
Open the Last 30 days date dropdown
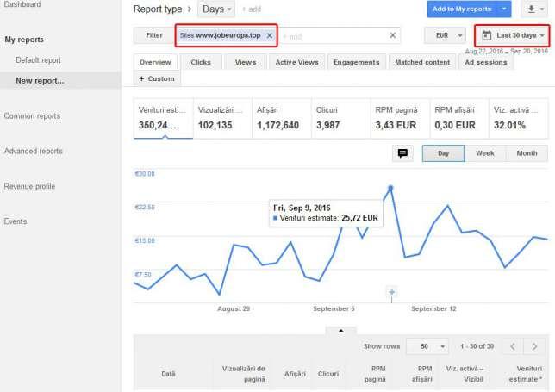point(512,35)
